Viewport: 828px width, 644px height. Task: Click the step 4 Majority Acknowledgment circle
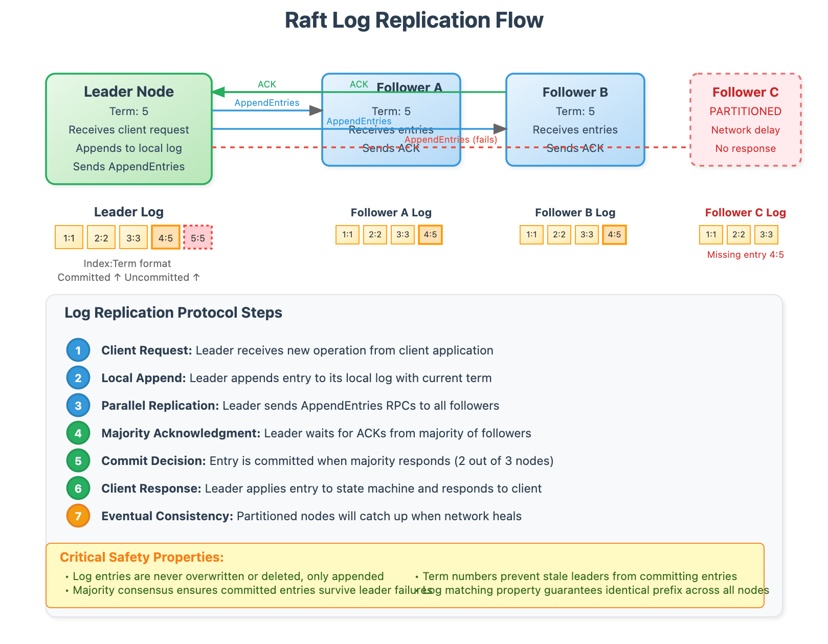click(x=78, y=433)
